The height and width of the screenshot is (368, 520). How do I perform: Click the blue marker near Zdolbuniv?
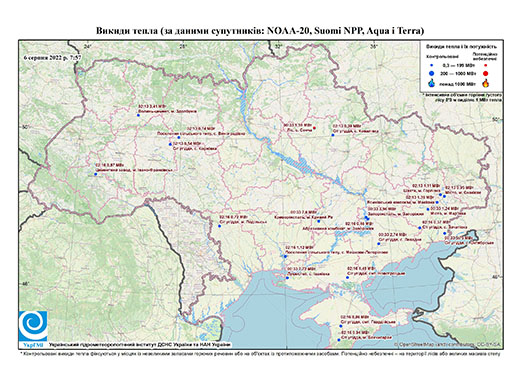[138, 115]
